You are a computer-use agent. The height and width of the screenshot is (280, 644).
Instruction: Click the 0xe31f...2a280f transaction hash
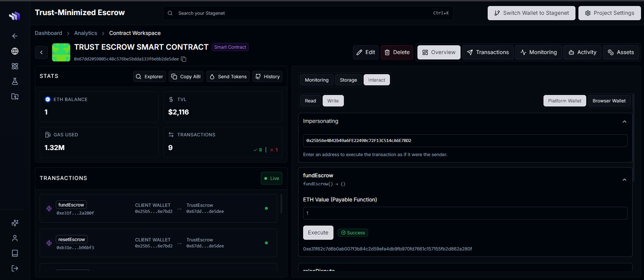pos(75,213)
